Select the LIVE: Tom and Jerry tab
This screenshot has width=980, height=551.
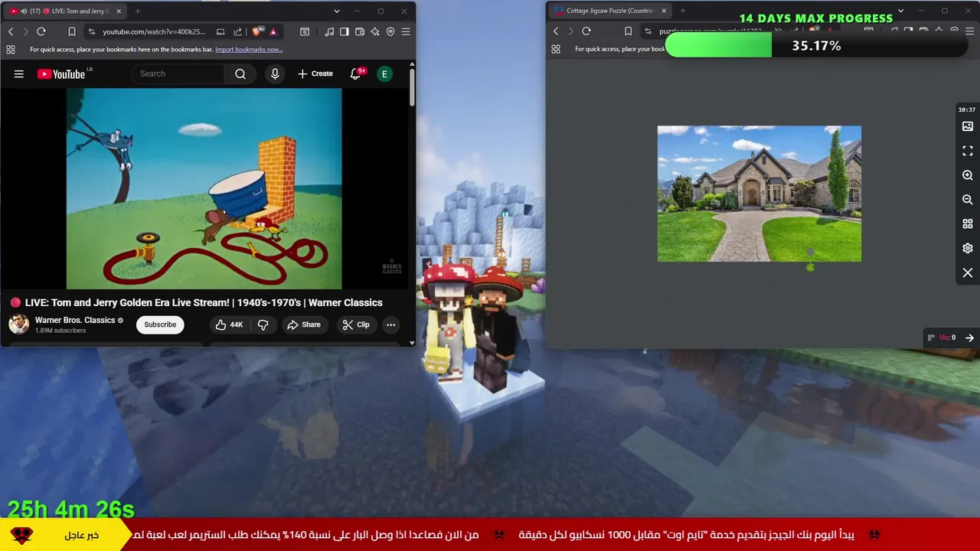[65, 11]
